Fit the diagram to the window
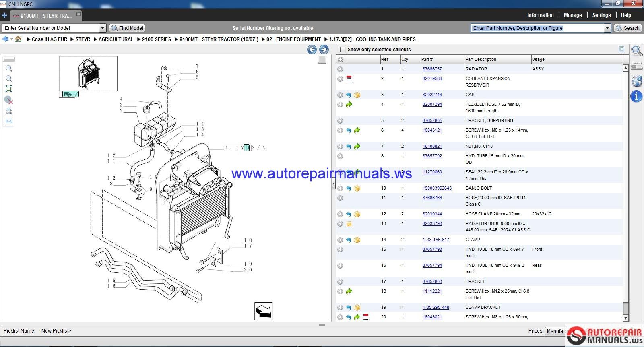 9,89
